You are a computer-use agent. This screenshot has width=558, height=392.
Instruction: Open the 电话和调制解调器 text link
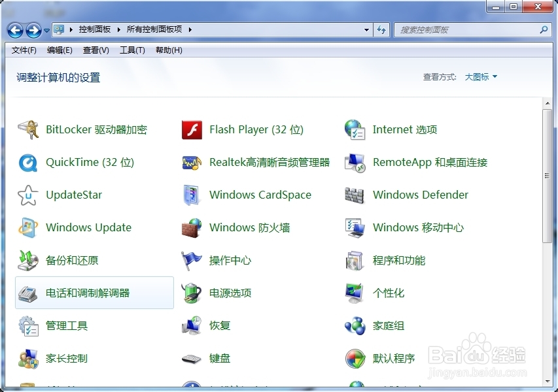pos(88,293)
